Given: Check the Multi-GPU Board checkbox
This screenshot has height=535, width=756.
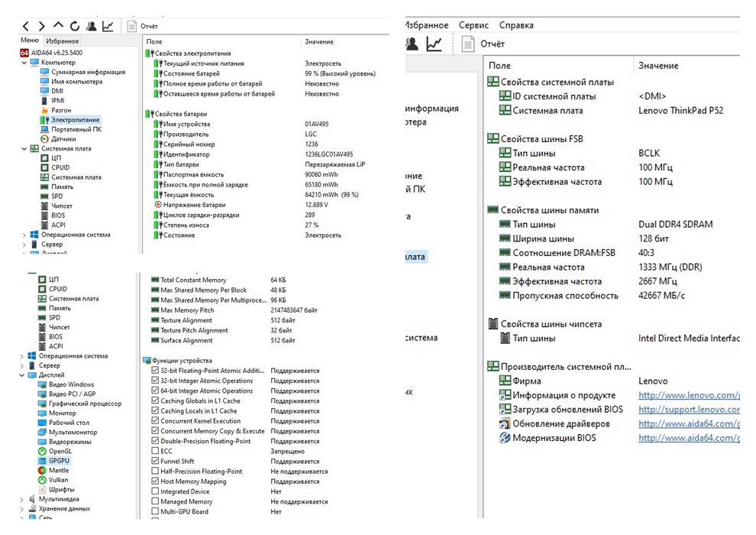Looking at the screenshot, I should [x=155, y=511].
